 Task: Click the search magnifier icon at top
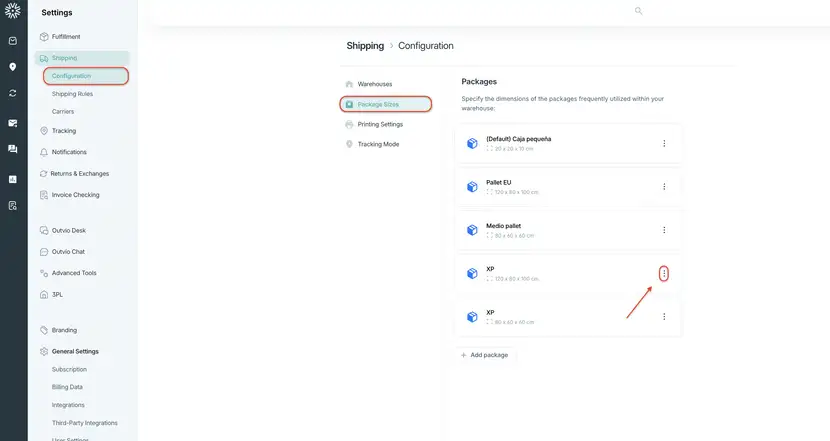coord(638,11)
